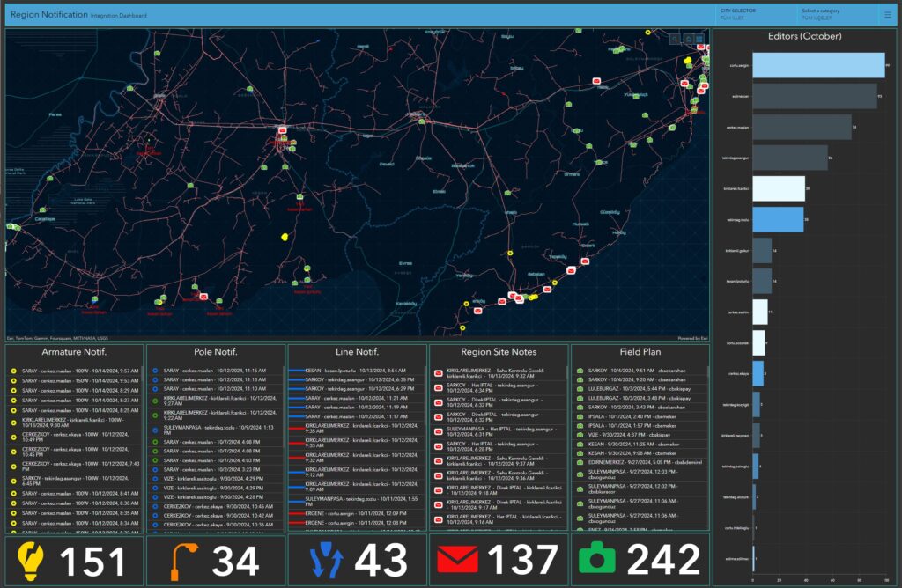Select the corlu.aergin bar in Editors chart

pyautogui.click(x=818, y=65)
